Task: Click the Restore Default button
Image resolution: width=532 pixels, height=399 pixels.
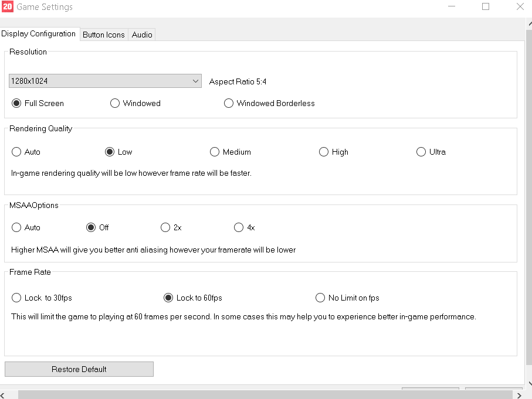Action: tap(79, 369)
